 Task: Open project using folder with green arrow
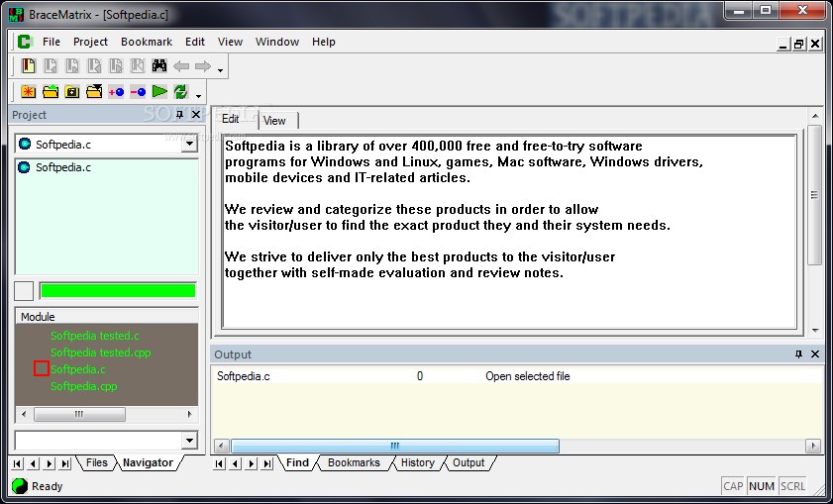[51, 92]
